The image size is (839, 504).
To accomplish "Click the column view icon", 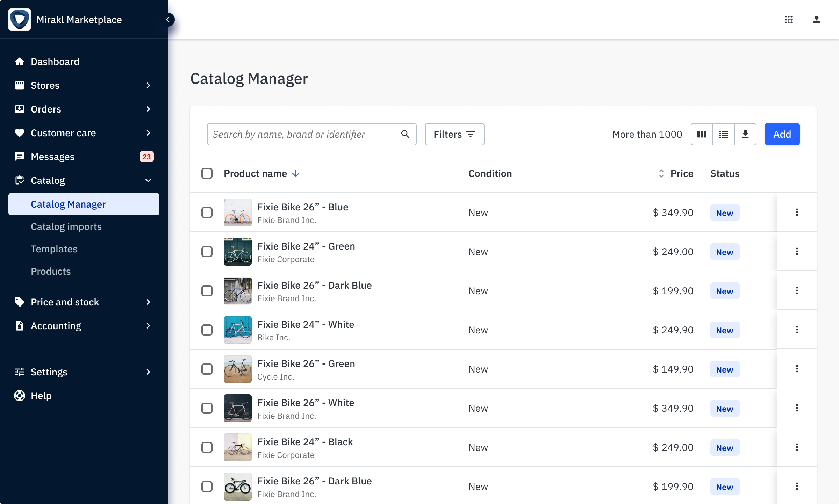I will [x=702, y=134].
